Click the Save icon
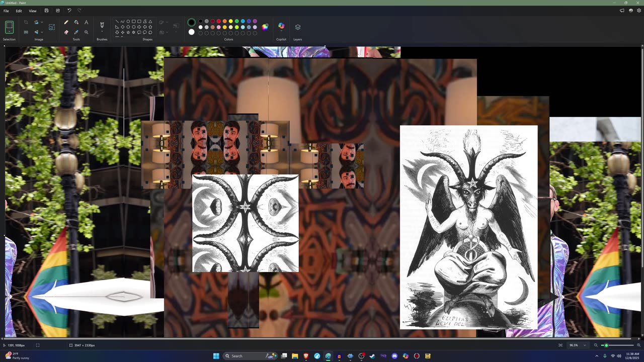 [46, 11]
